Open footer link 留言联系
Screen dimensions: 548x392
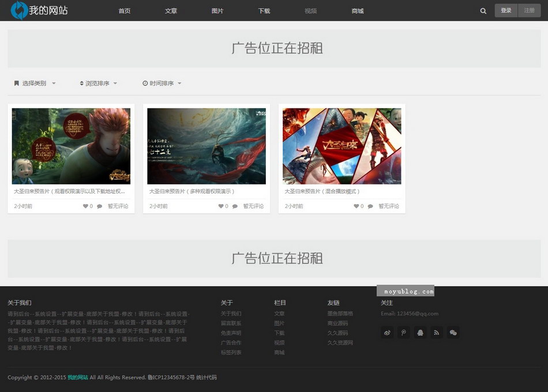point(231,323)
